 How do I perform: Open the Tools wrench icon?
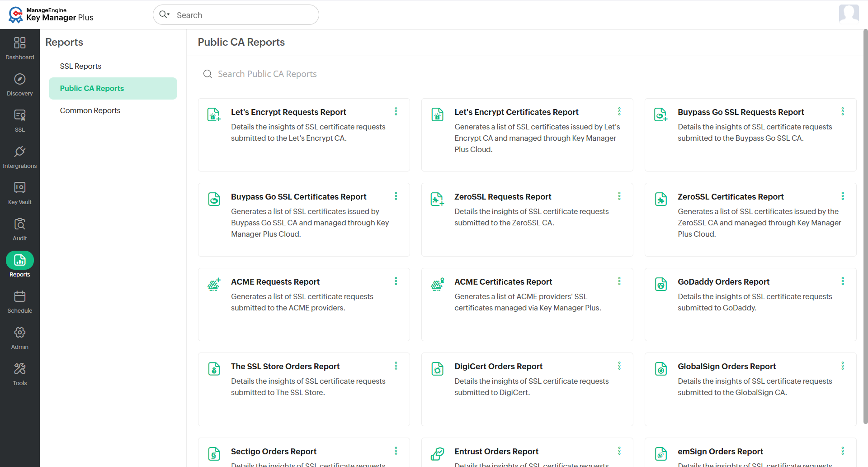click(x=20, y=369)
